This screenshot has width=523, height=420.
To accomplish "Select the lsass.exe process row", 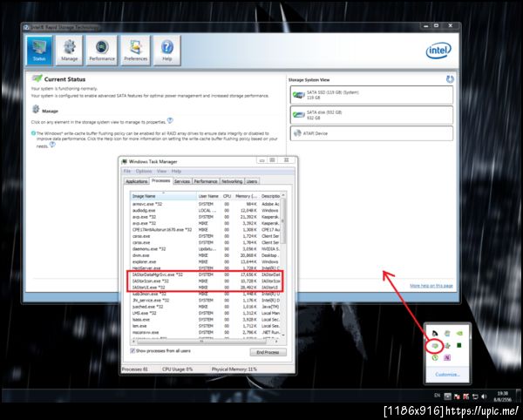I will click(x=205, y=319).
